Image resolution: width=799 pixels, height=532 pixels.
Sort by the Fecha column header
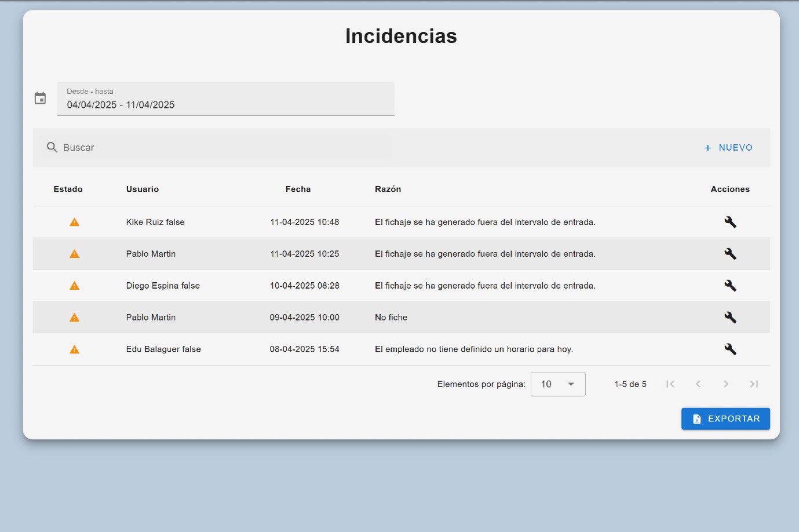point(298,189)
